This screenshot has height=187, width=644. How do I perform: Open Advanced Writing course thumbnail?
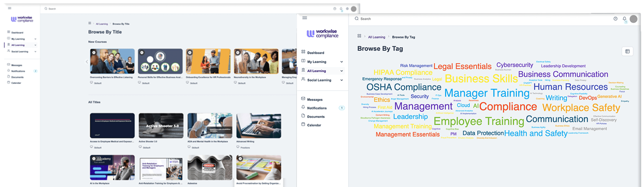click(259, 126)
